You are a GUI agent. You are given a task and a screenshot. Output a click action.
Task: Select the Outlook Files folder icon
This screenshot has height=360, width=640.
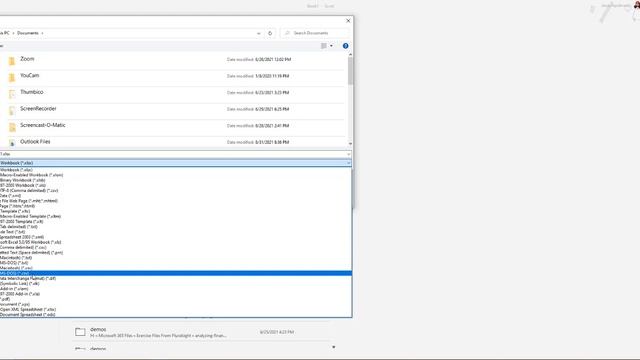[12, 143]
